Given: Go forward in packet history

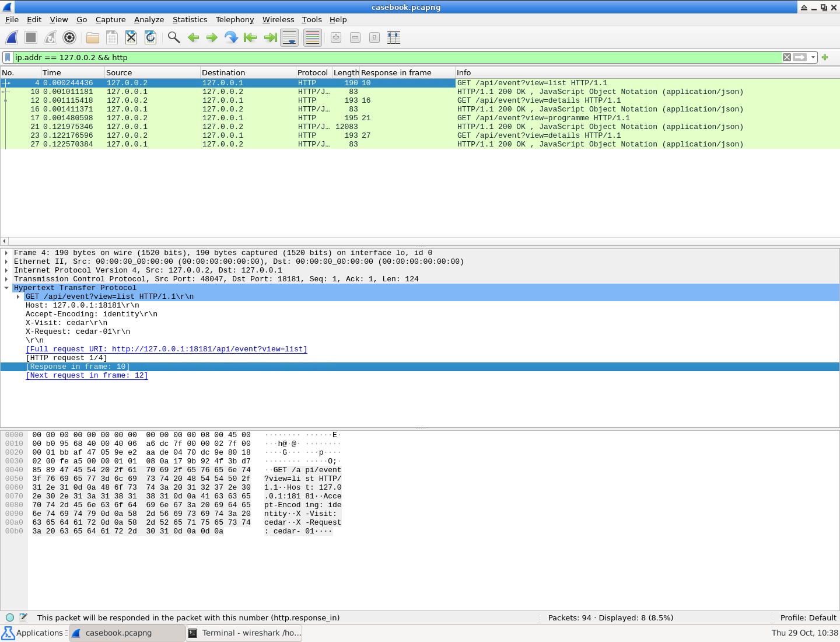Looking at the screenshot, I should point(212,37).
